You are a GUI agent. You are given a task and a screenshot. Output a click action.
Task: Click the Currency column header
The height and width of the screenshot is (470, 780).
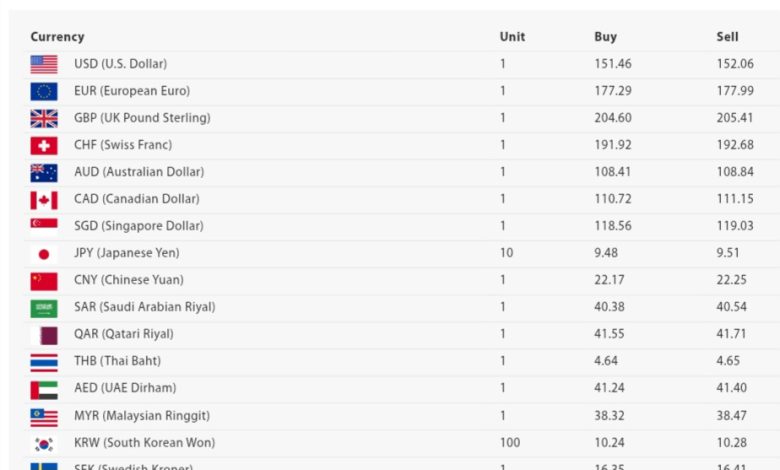click(x=57, y=37)
